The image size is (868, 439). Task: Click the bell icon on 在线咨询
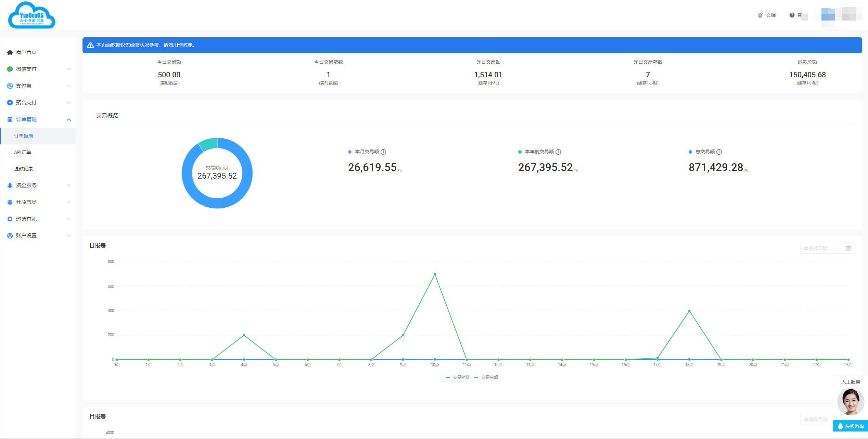point(840,426)
